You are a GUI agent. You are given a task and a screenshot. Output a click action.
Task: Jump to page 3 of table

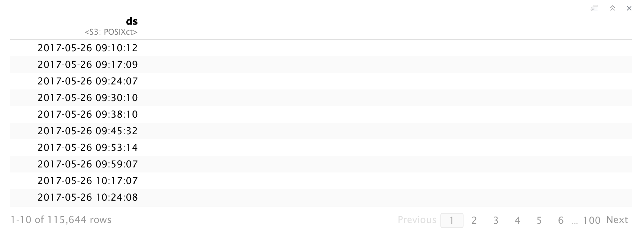pyautogui.click(x=496, y=220)
